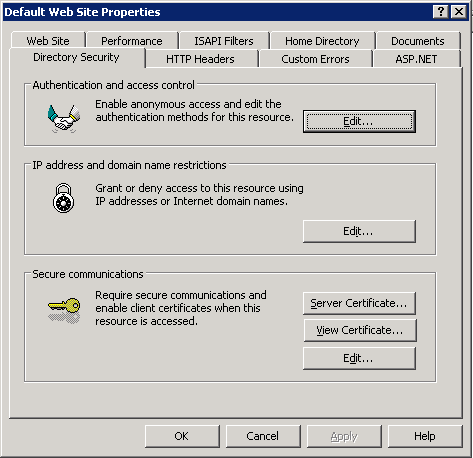Edit secure communications settings

coord(359,358)
